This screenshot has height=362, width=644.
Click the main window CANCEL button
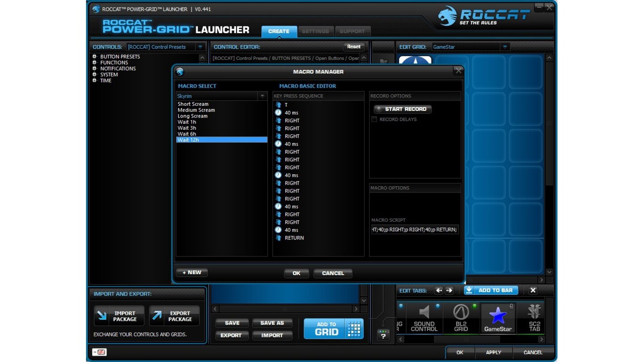click(x=533, y=352)
